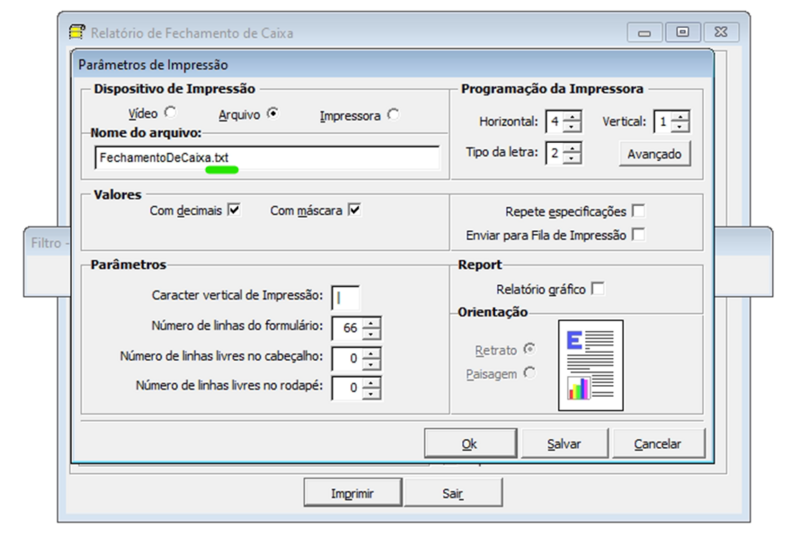The height and width of the screenshot is (537, 800).
Task: Click the Dispositivo de Impressão group label
Action: tap(174, 89)
